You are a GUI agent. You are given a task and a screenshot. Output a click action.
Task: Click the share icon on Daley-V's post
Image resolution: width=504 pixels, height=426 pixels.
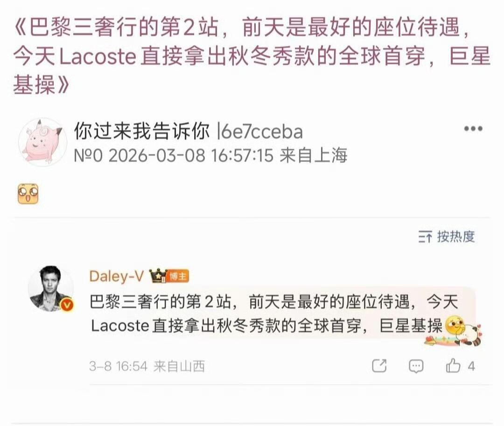pyautogui.click(x=379, y=366)
